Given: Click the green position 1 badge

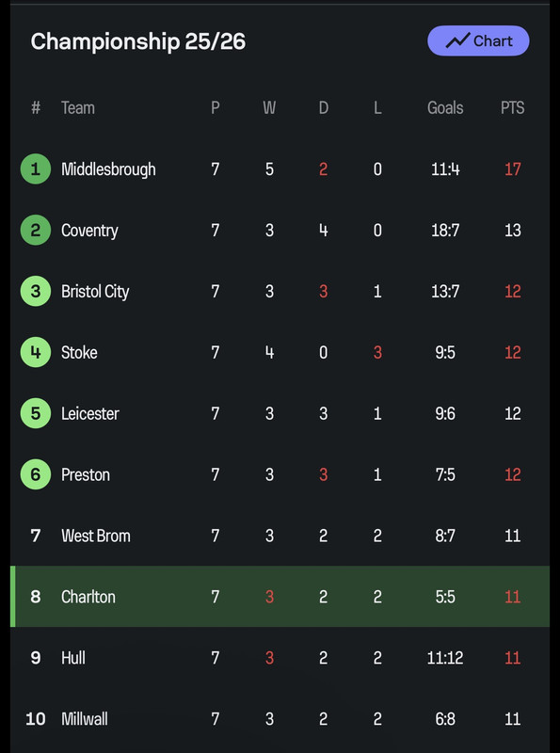Looking at the screenshot, I should [36, 169].
